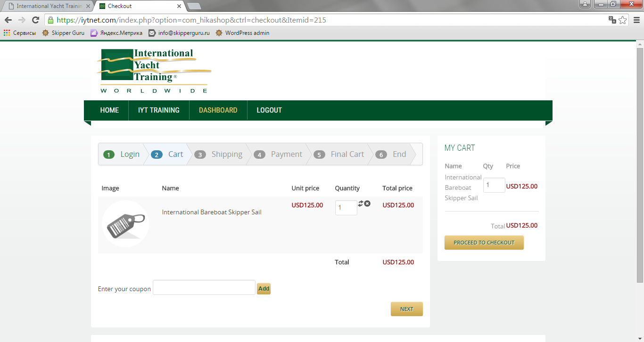644x342 pixels.
Task: Open the IYT TRAINING menu item
Action: [x=159, y=110]
